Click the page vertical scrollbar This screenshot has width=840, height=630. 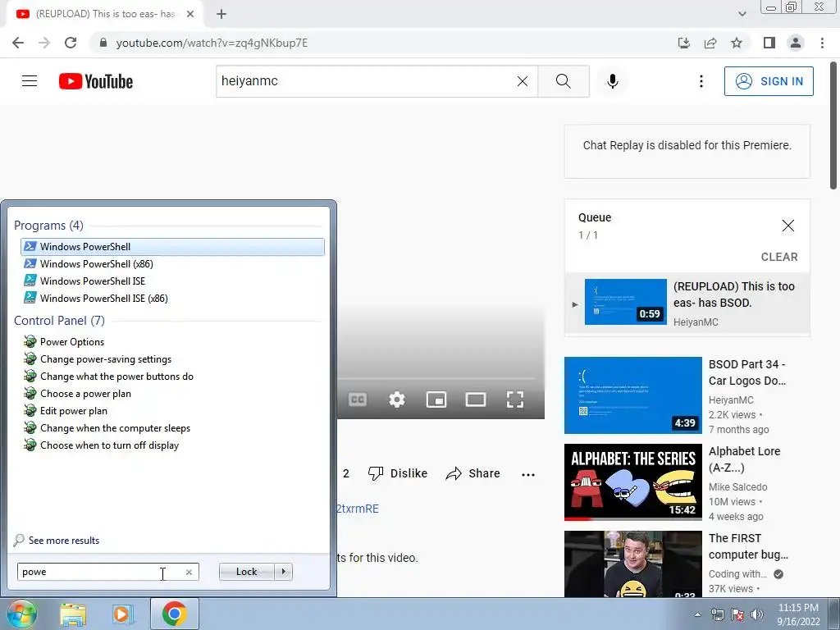point(833,126)
